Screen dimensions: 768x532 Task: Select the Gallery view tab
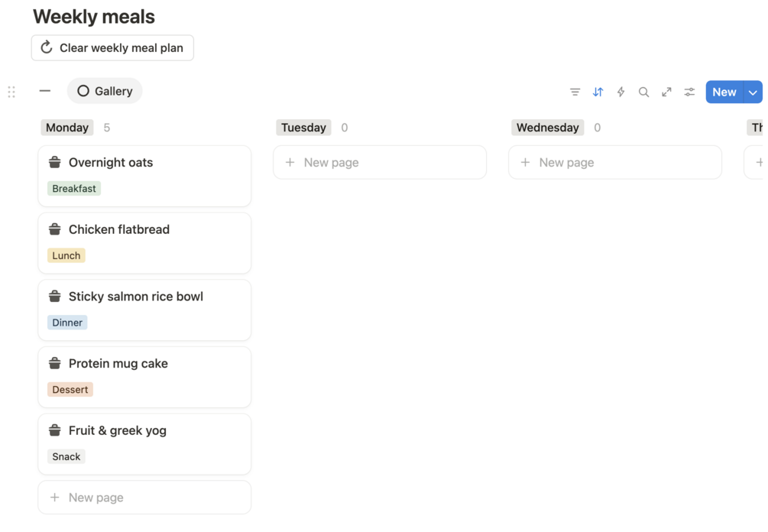[x=105, y=91]
